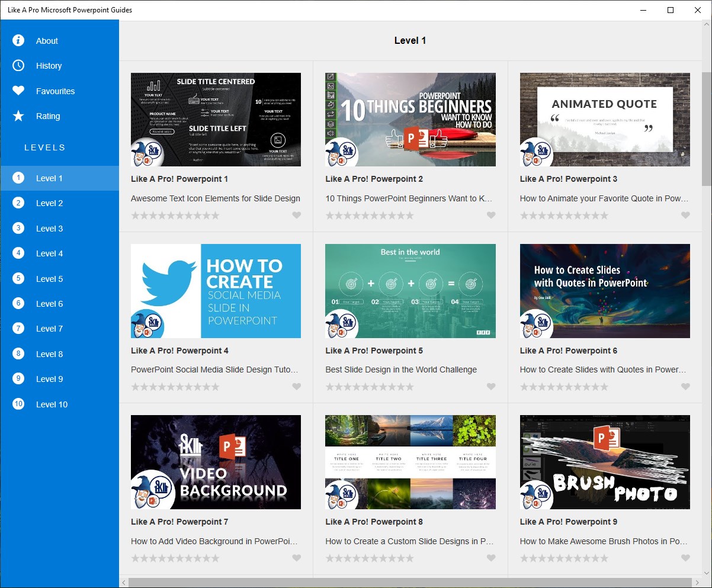Open the four-title custom slide thumbnail
This screenshot has width=712, height=588.
coord(410,462)
